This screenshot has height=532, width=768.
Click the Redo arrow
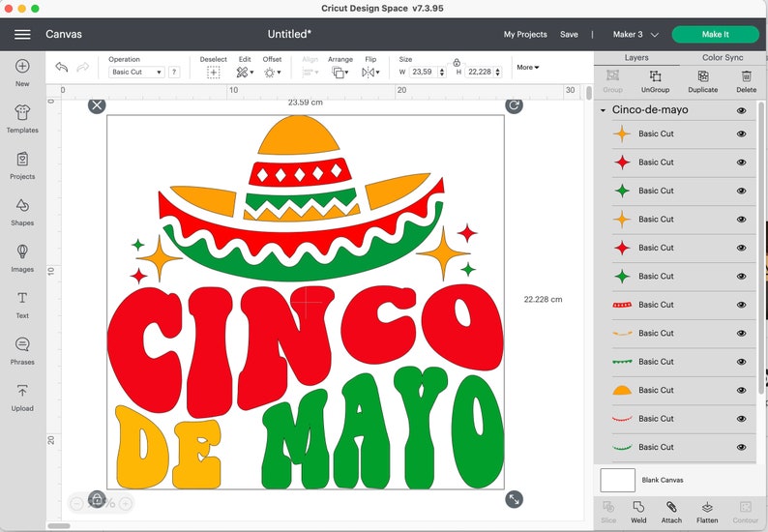pos(83,67)
